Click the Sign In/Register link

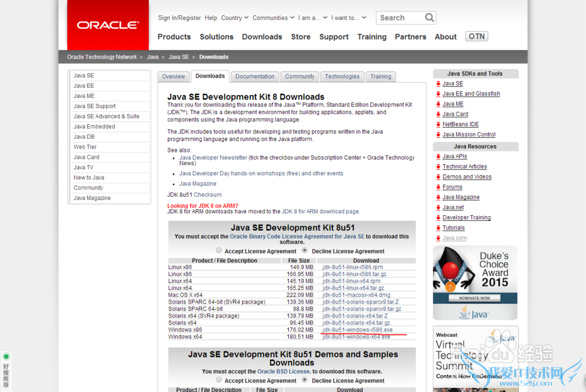179,18
